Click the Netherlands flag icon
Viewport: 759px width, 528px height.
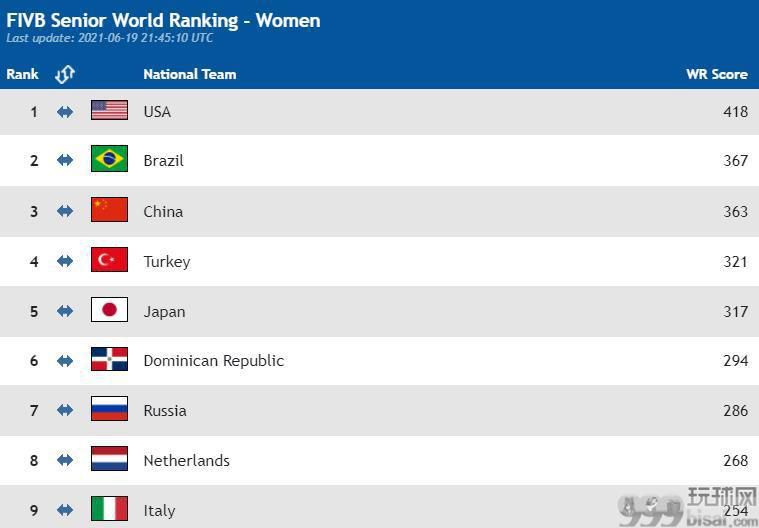tap(109, 459)
